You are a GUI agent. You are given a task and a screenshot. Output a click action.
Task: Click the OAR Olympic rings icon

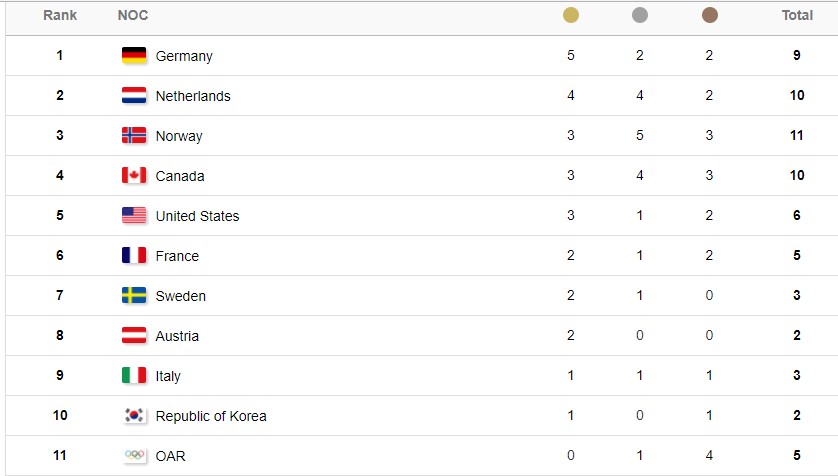pyautogui.click(x=134, y=455)
